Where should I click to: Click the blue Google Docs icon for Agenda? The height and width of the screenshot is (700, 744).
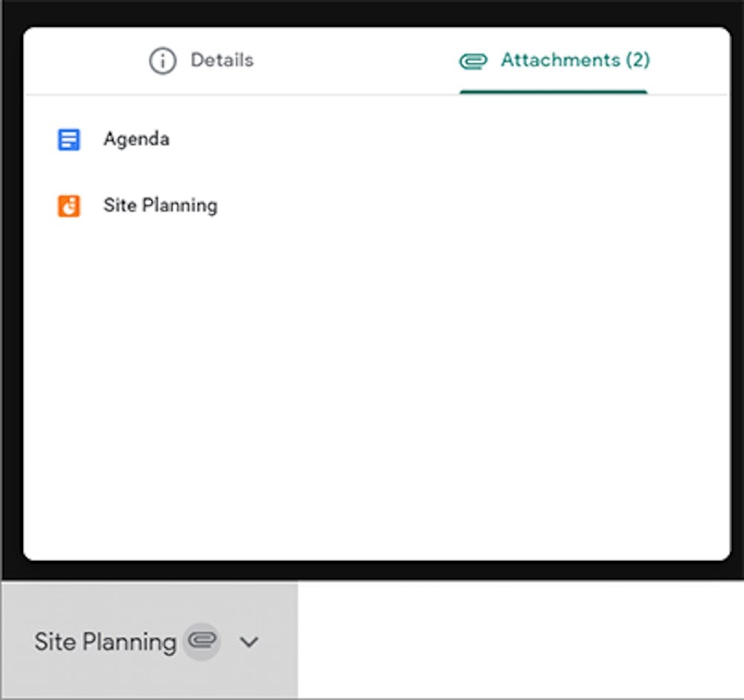click(68, 138)
